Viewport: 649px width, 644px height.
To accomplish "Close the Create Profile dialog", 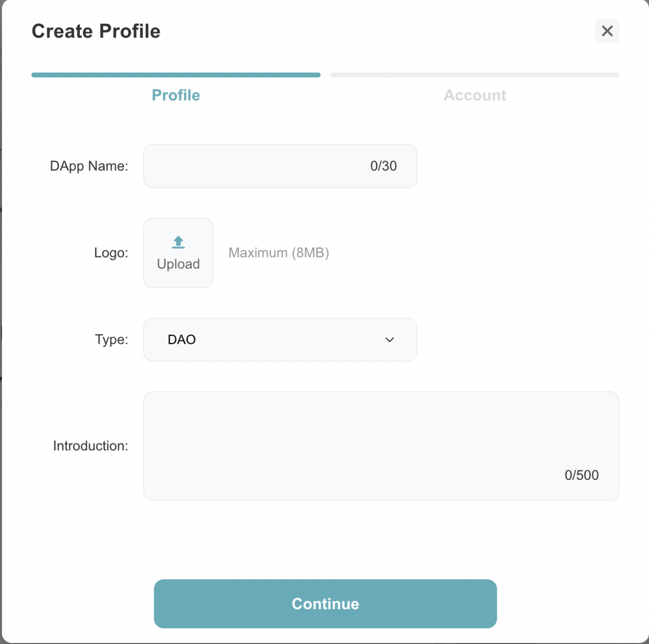I will click(607, 31).
